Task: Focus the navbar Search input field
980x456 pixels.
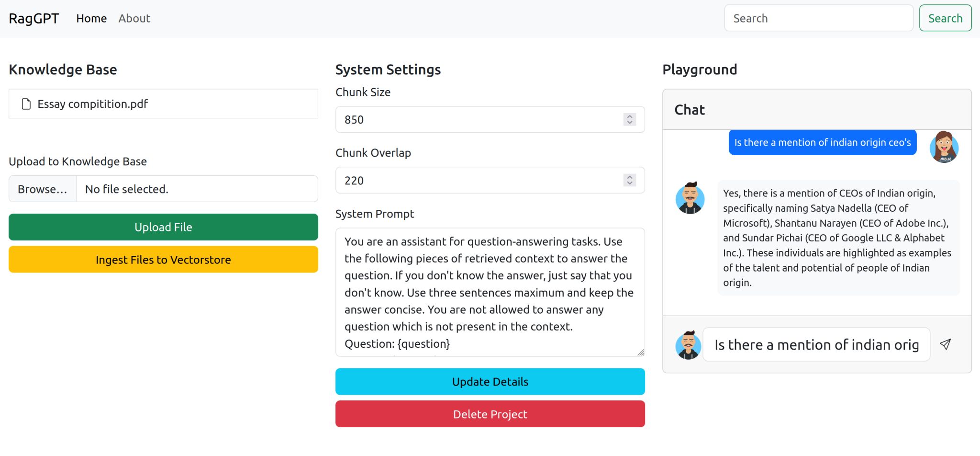Action: point(818,19)
